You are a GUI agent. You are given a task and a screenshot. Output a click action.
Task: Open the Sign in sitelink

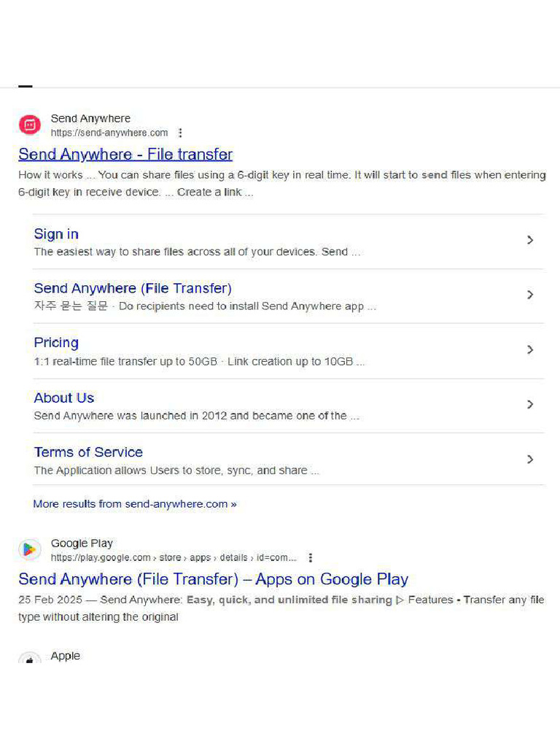(56, 234)
